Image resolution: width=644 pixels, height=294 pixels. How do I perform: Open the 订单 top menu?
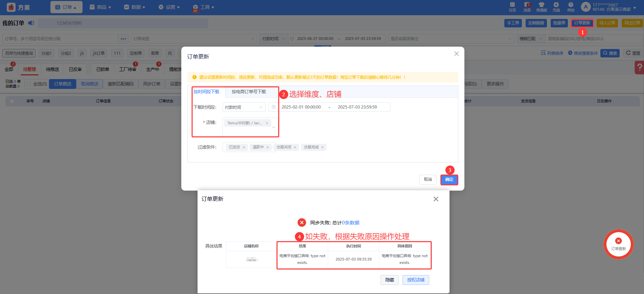pyautogui.click(x=66, y=7)
